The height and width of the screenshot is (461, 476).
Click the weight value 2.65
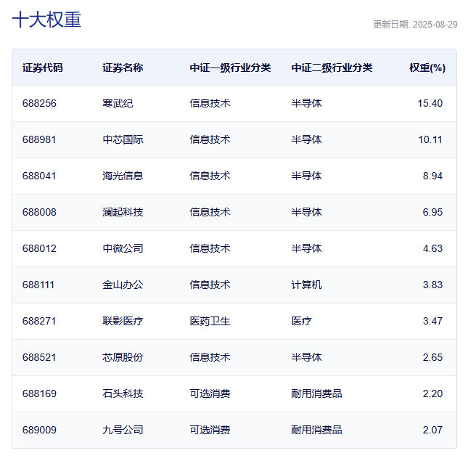(x=432, y=357)
